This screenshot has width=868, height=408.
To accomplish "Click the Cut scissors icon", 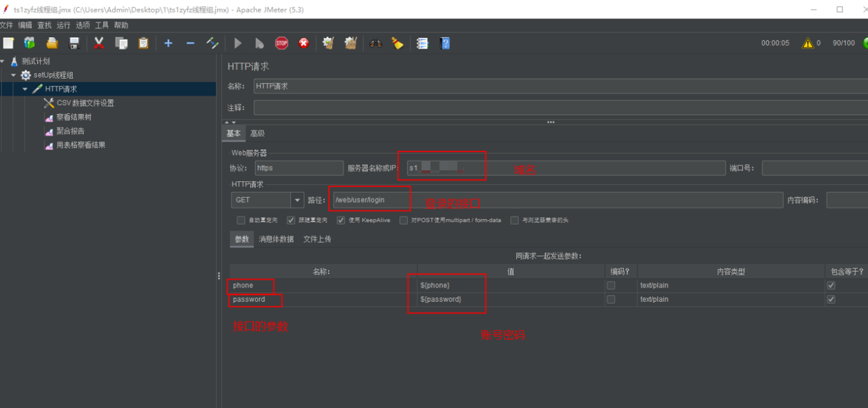I will click(x=99, y=43).
